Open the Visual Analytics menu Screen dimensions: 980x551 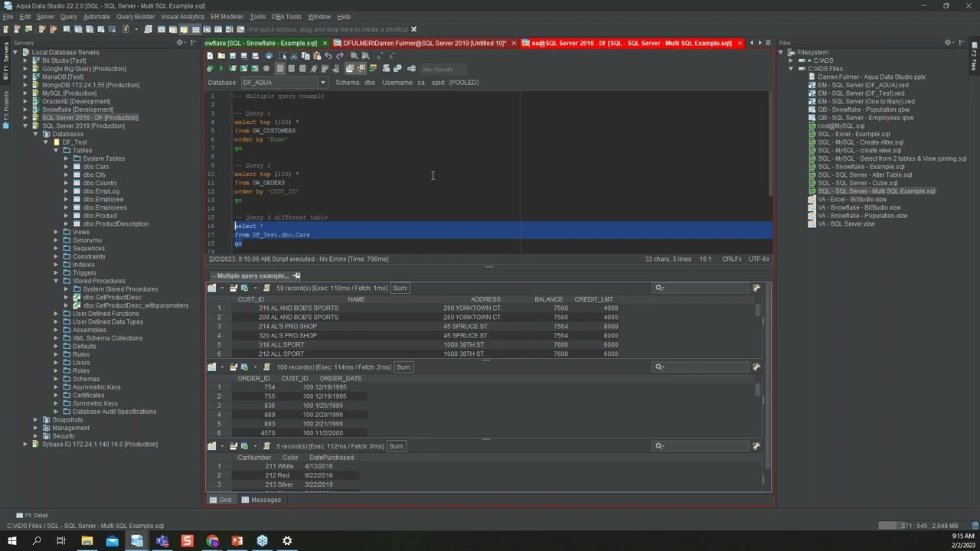coord(182,16)
